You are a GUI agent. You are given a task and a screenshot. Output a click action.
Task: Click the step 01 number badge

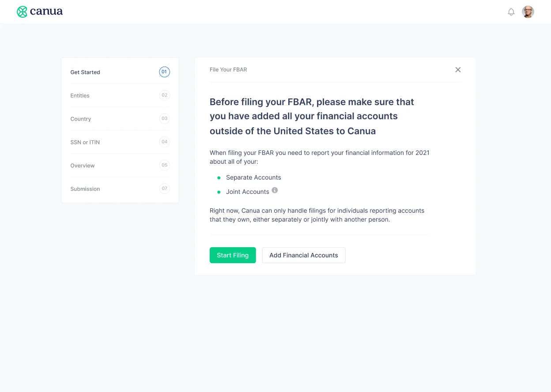pos(164,72)
